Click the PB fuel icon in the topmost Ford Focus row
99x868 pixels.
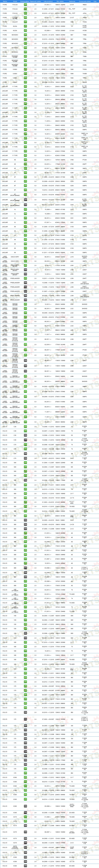(x=25, y=5)
